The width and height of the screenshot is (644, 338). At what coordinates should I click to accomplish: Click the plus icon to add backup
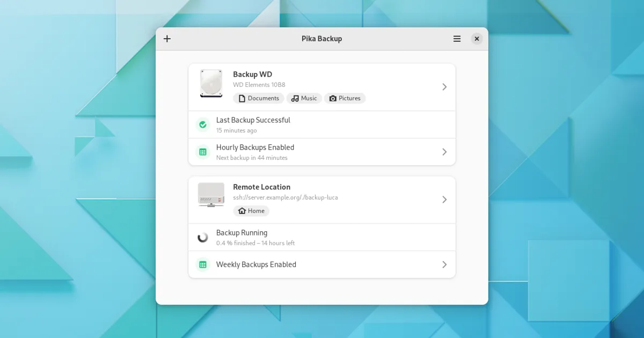(167, 39)
